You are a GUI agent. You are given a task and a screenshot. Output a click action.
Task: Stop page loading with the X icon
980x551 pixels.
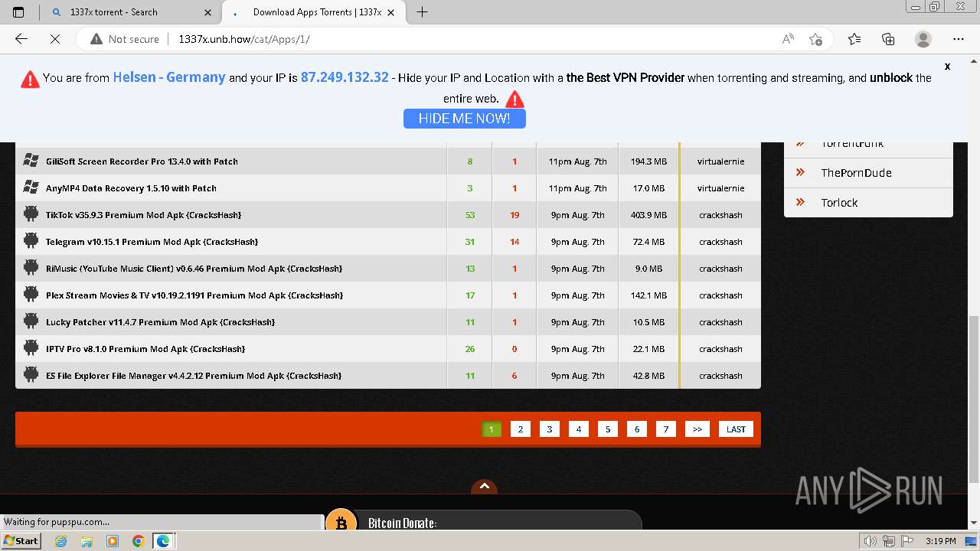54,39
